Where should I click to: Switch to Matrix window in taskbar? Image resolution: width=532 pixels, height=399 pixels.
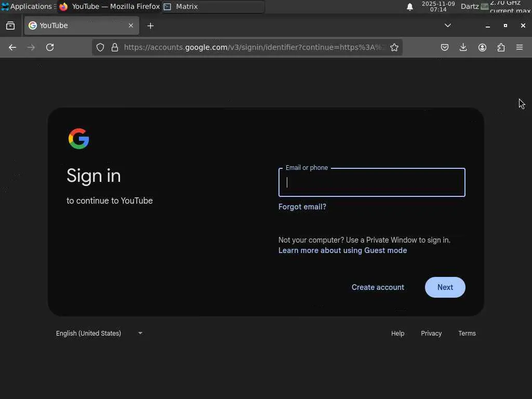click(x=212, y=6)
